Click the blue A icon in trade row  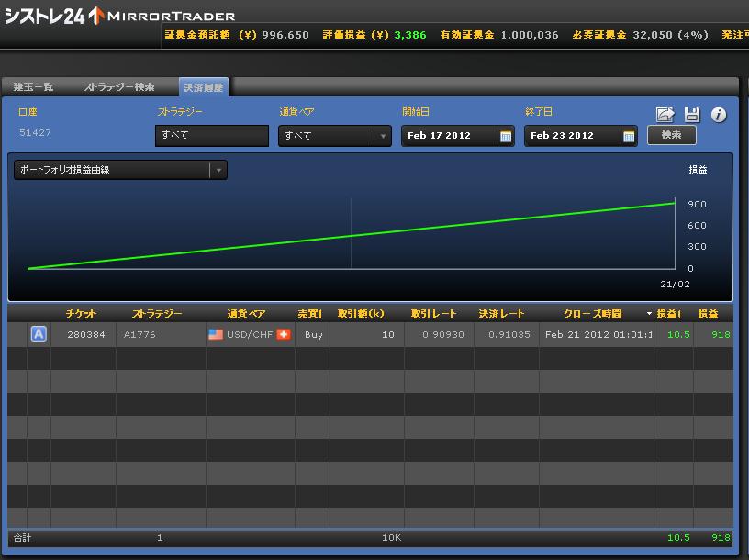39,334
